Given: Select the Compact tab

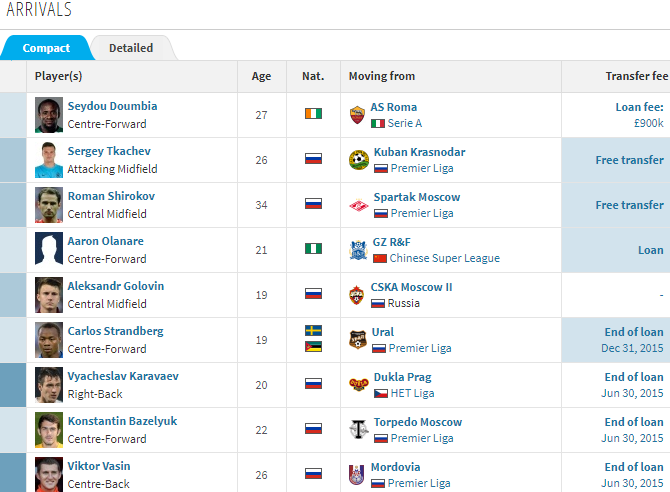Looking at the screenshot, I should [x=46, y=48].
